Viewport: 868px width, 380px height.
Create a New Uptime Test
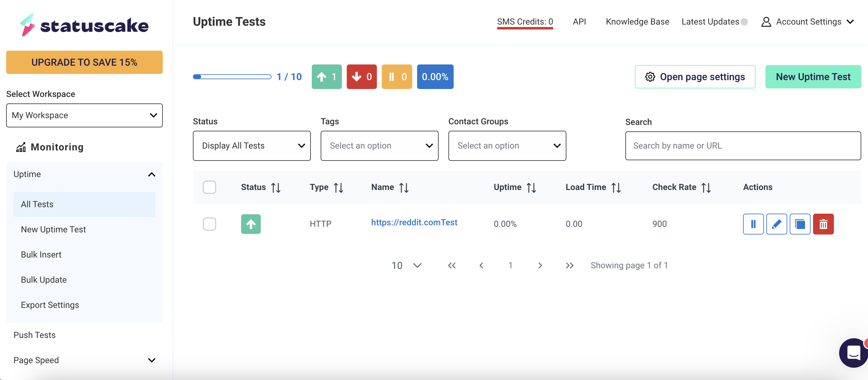(x=813, y=76)
